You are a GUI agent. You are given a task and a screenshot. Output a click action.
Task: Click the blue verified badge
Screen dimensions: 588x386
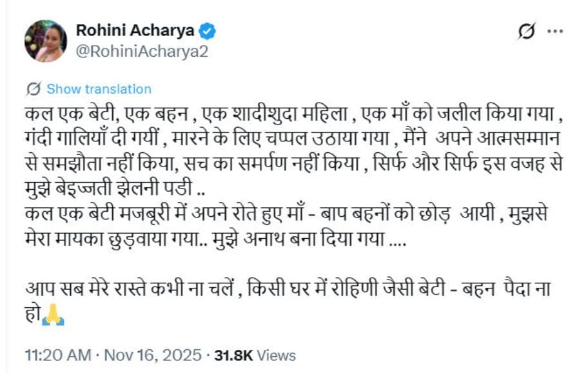pyautogui.click(x=207, y=30)
